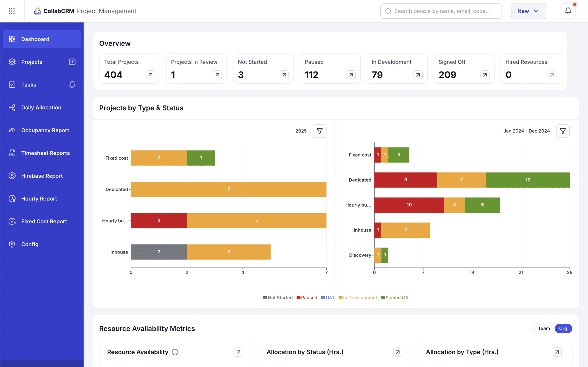Select the Org view toggle
Viewport: 588px width, 367px height.
tap(563, 328)
